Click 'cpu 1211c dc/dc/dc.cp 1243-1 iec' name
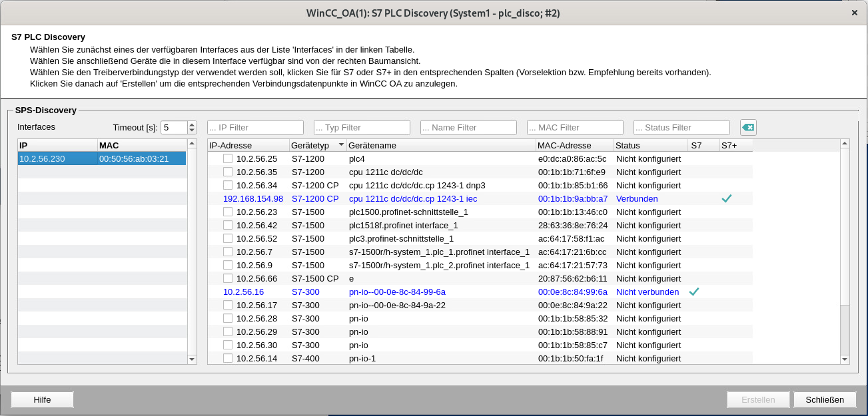The height and width of the screenshot is (416, 868). [x=413, y=198]
